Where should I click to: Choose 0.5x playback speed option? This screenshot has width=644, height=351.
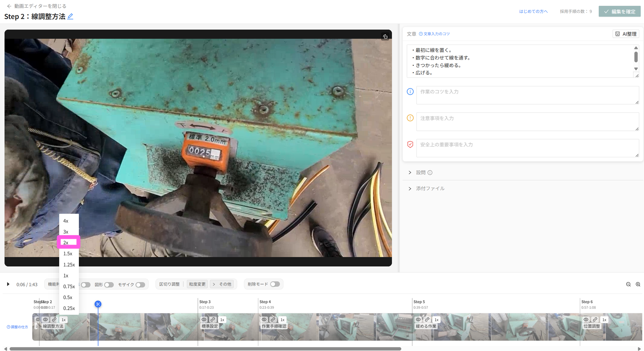point(68,297)
